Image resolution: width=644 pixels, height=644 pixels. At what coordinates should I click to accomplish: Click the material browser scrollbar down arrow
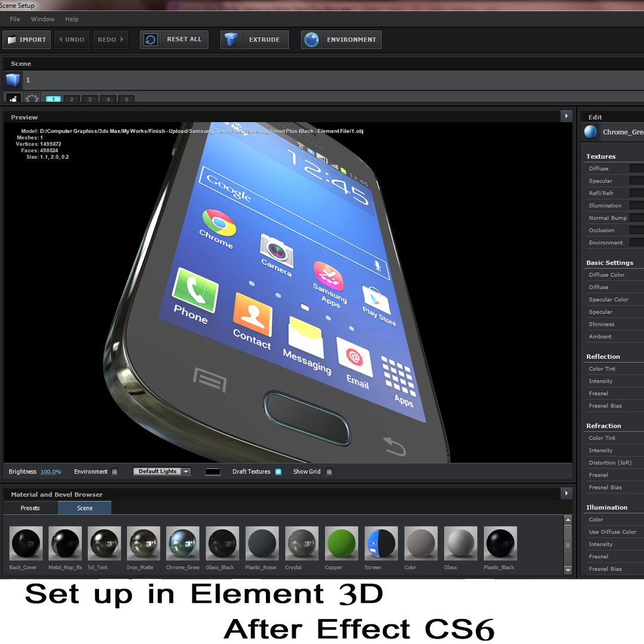pyautogui.click(x=568, y=569)
